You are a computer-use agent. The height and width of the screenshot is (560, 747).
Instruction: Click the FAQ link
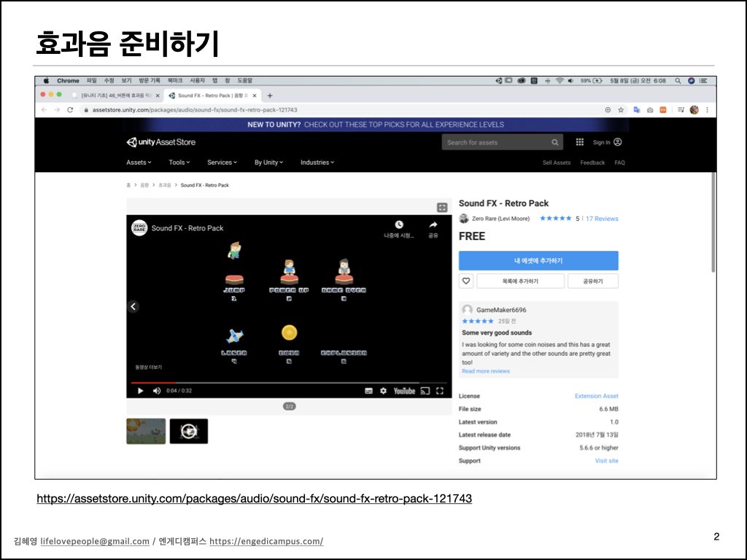(619, 163)
